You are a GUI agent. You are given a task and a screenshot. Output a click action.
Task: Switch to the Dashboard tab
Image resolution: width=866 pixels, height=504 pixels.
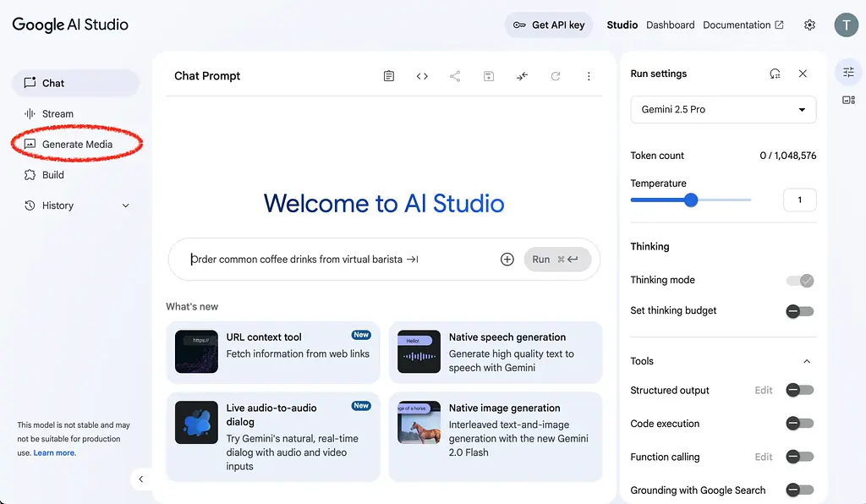tap(670, 25)
